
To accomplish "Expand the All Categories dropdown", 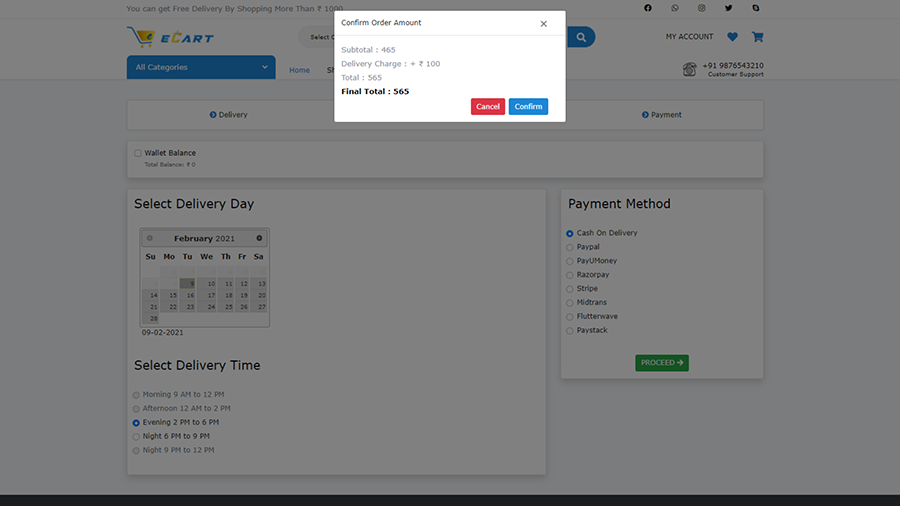I will tap(201, 67).
